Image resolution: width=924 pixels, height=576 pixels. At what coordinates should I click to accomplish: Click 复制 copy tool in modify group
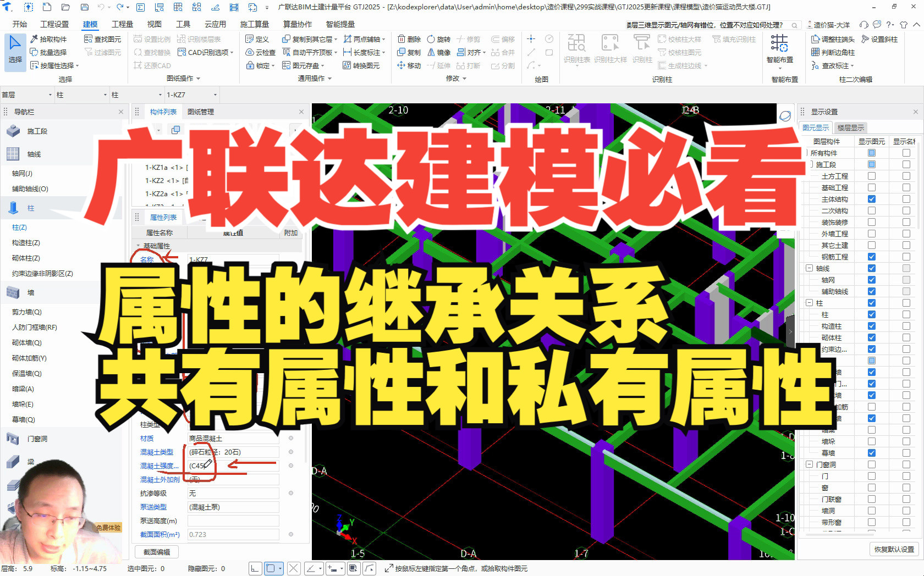[x=409, y=52]
